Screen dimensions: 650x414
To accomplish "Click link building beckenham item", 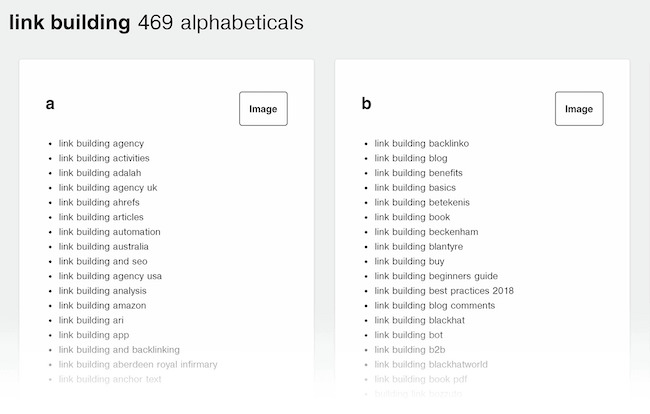I will click(x=422, y=232).
